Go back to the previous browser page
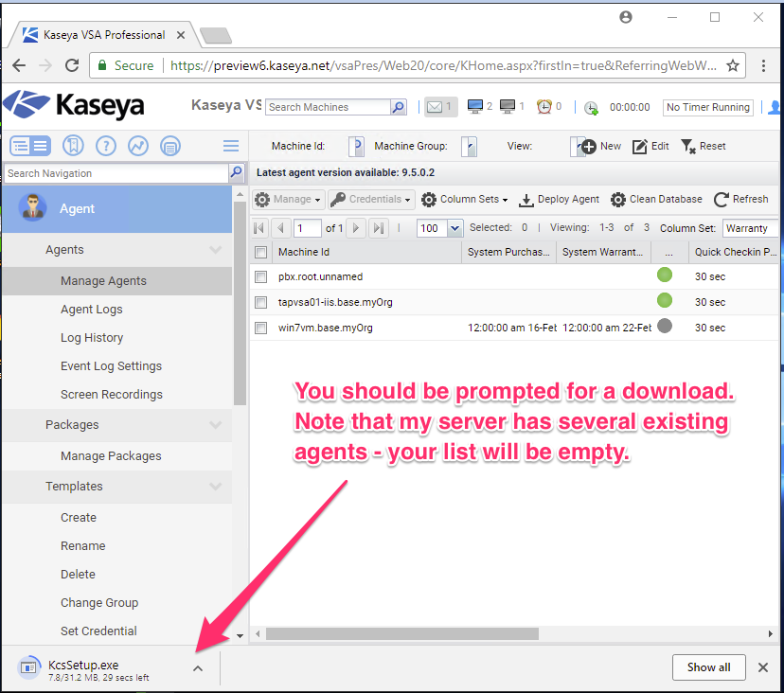784x693 pixels. point(19,65)
